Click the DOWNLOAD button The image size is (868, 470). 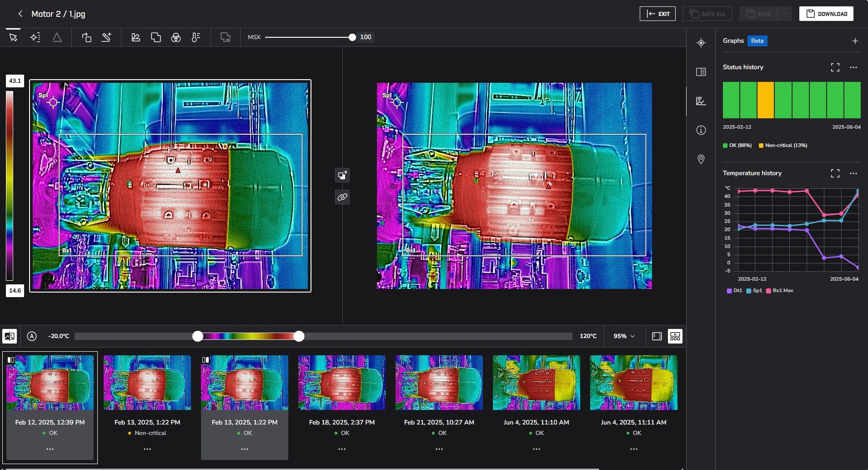tap(826, 14)
